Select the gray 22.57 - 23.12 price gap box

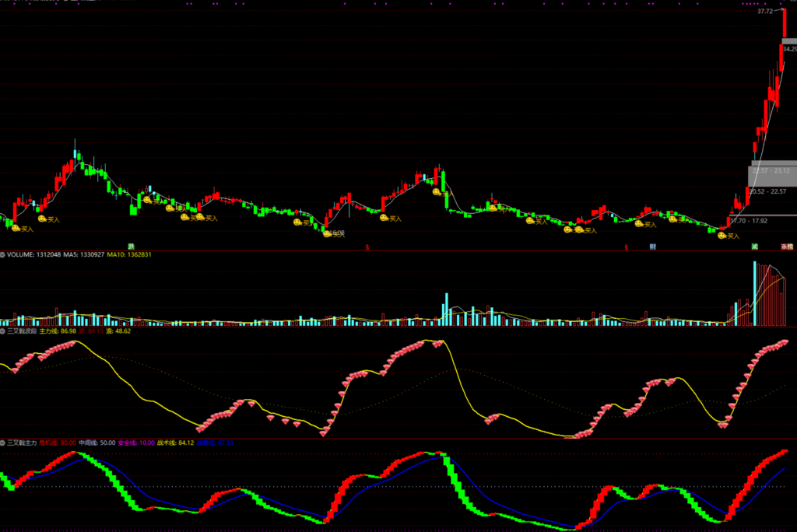tap(772, 170)
